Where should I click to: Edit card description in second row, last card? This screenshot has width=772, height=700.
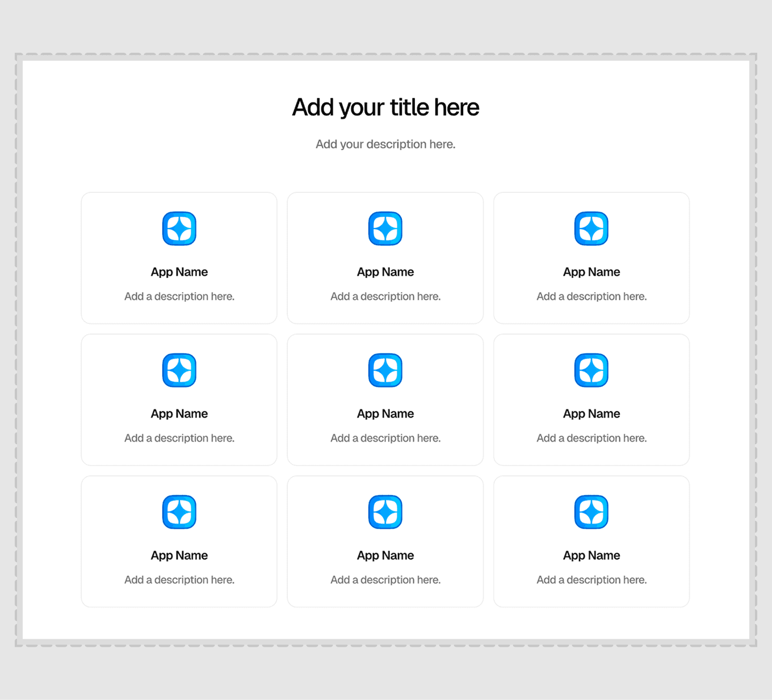591,438
